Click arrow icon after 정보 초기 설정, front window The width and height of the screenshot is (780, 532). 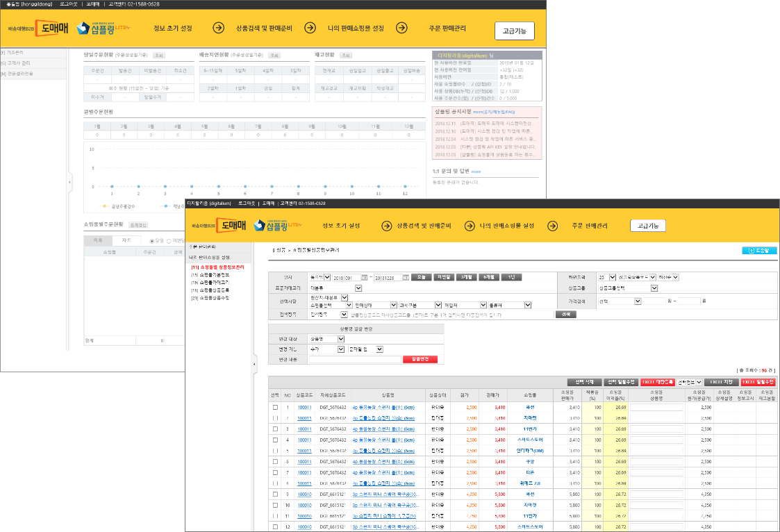[x=386, y=226]
